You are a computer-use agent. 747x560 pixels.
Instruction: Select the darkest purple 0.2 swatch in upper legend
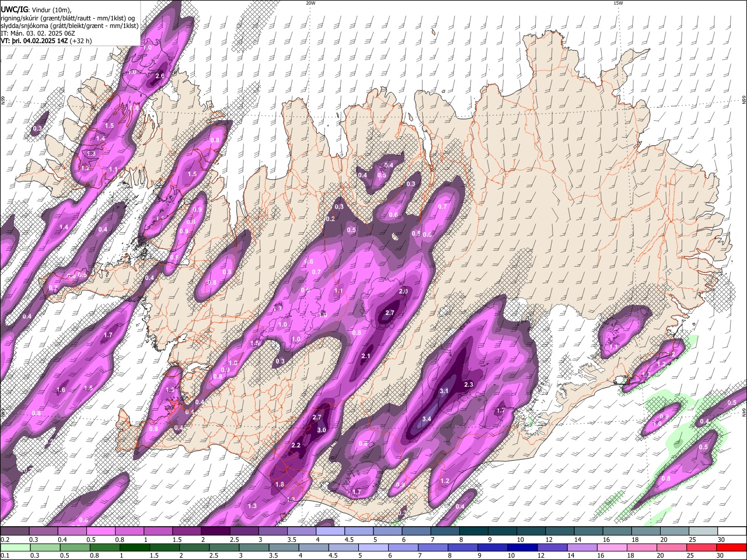[x=15, y=531]
